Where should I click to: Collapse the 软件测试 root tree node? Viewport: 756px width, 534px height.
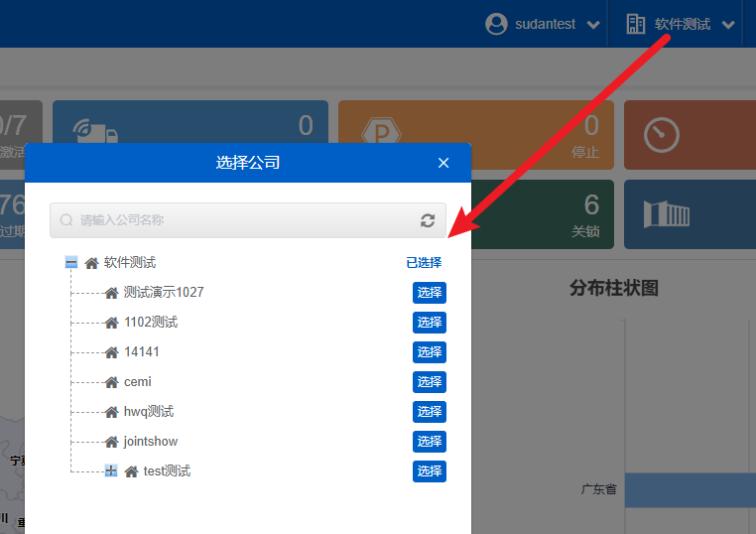71,263
